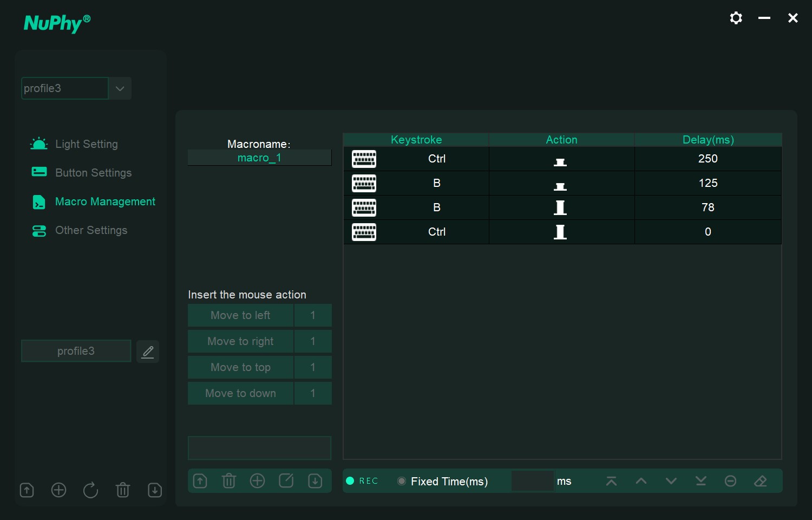Click the Light Setting lamp icon

point(39,144)
